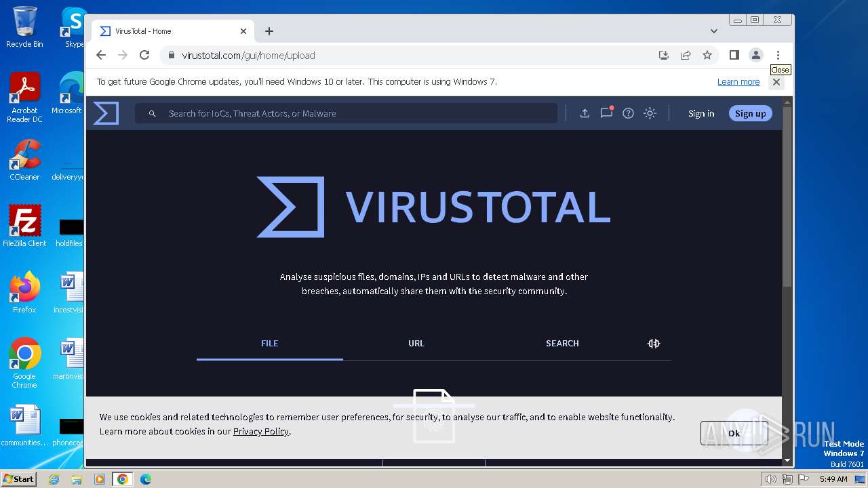Switch to the FILE tab
Screen dimensions: 868x488
pos(270,344)
